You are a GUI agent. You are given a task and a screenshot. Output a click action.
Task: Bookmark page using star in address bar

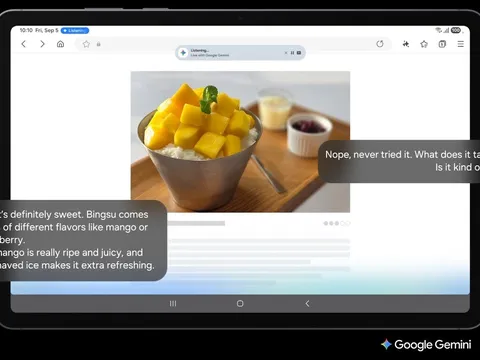(86, 44)
